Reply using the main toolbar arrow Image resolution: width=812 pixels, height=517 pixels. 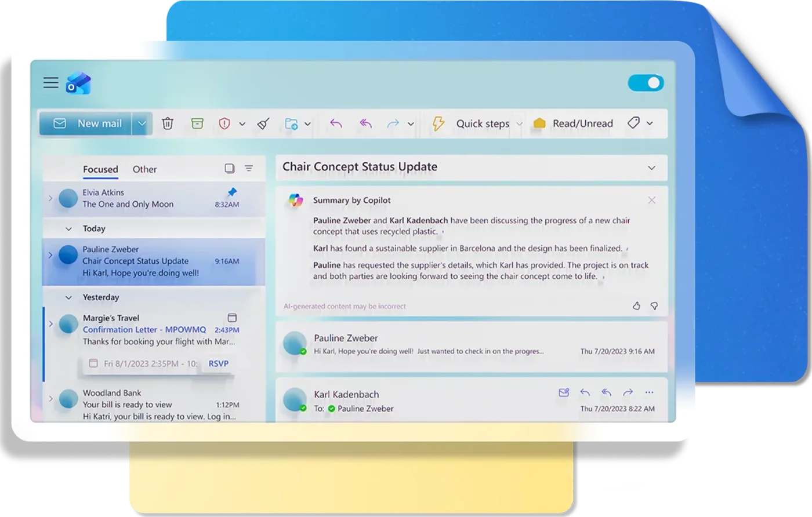point(336,123)
